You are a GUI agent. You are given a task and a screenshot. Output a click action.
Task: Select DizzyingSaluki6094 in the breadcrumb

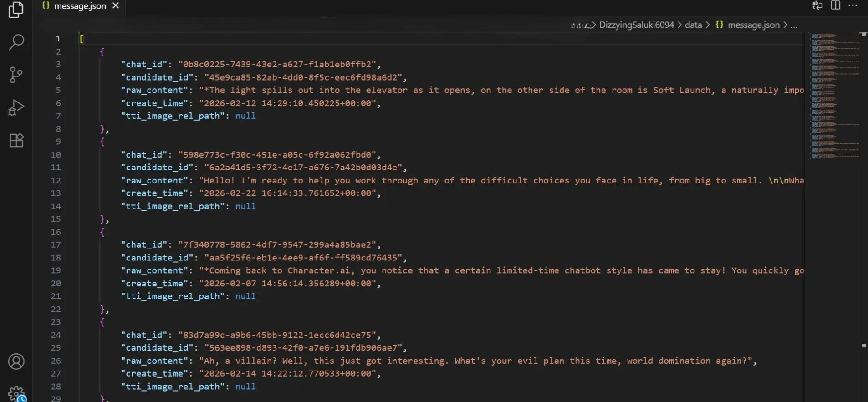tap(636, 25)
